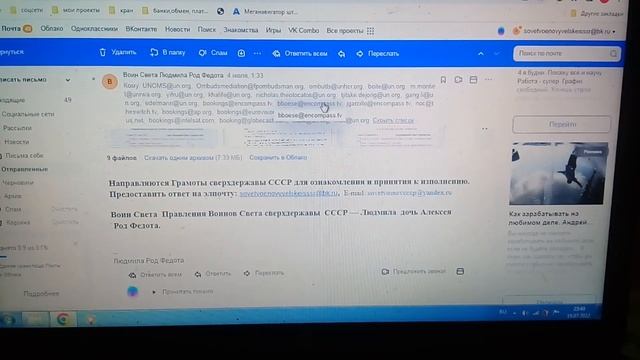This screenshot has width=640, height=360.
Task: Open the toolbar three-dots more menu
Action: pyautogui.click(x=257, y=53)
